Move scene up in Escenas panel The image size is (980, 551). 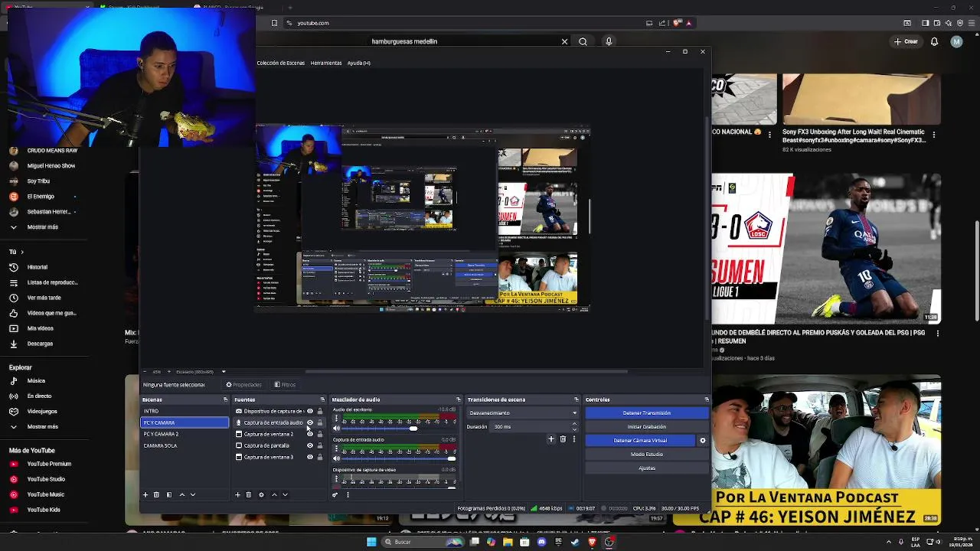[181, 494]
